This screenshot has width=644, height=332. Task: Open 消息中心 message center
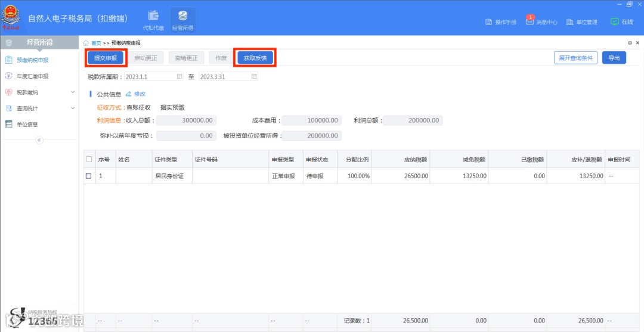point(541,21)
